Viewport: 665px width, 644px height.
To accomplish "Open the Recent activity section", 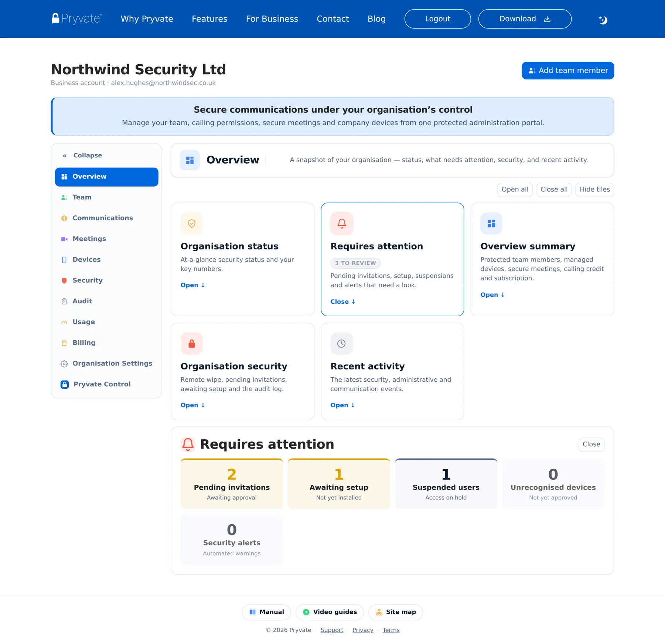I will (x=342, y=405).
